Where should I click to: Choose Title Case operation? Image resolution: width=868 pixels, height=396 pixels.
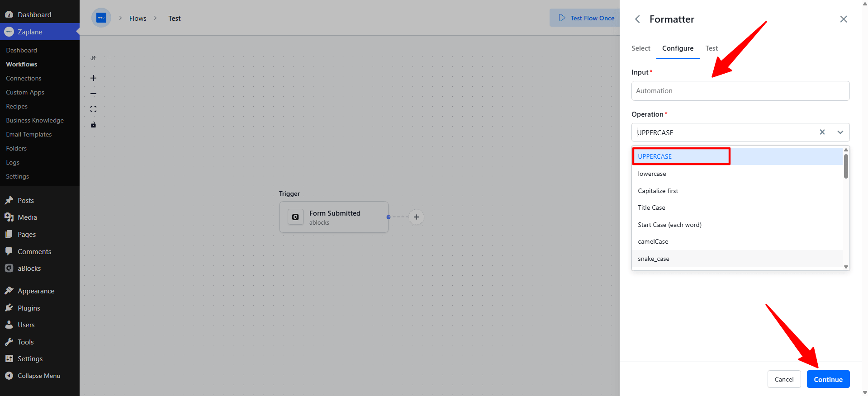click(737, 207)
